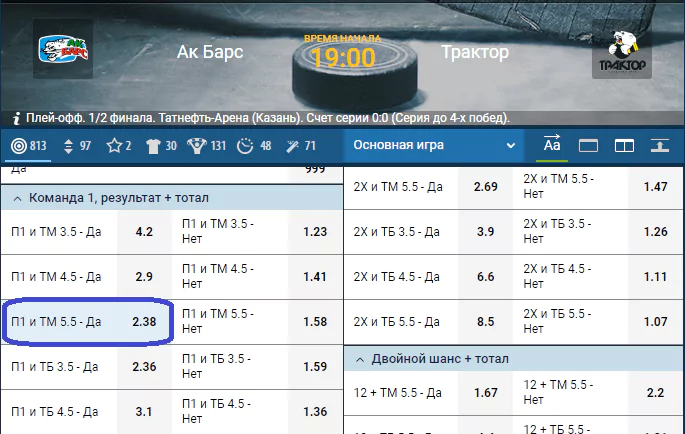Click the 2Х и ТБ 5.5 - Да label
Screen dimensions: 685x434
pyautogui.click(x=397, y=322)
